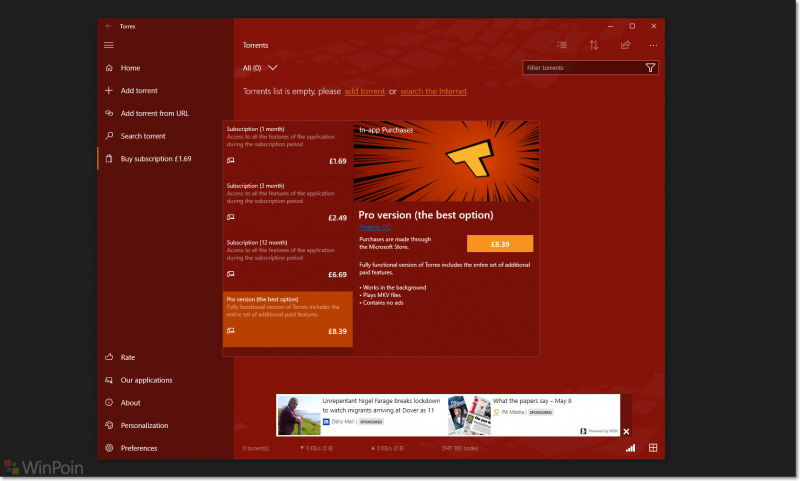Click the DHT nodes status text
The image size is (800, 481).
(460, 448)
